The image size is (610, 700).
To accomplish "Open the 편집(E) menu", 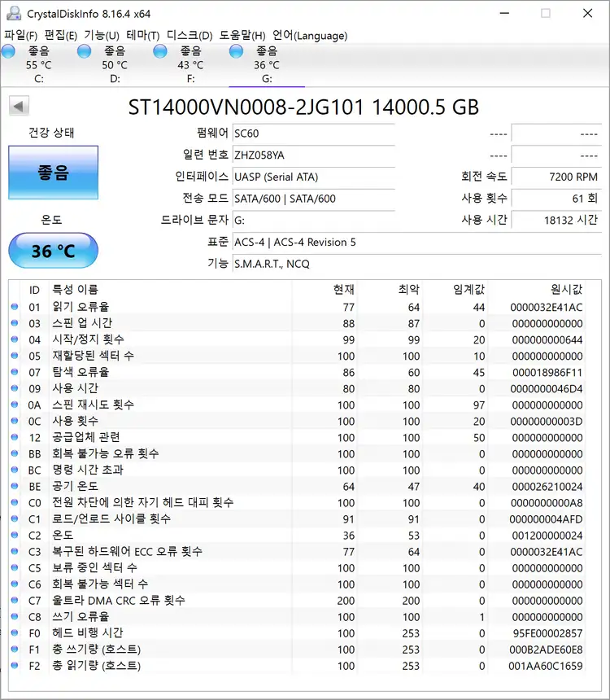I will click(61, 35).
